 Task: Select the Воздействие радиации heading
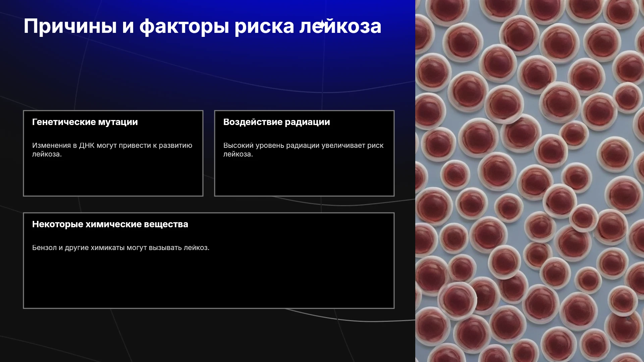277,122
